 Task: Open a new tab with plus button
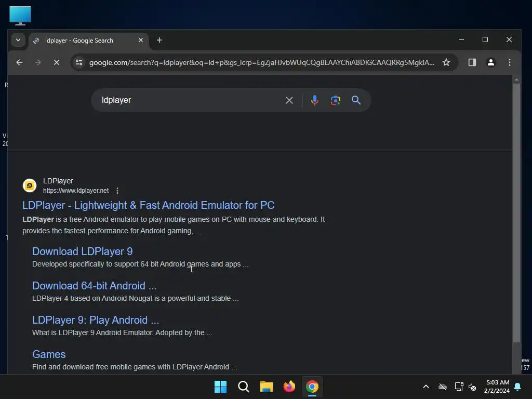pos(159,41)
